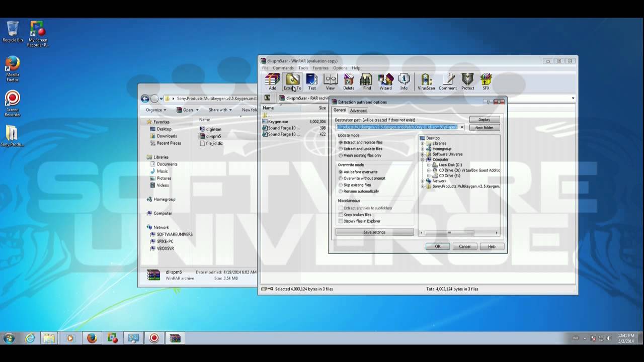Click the Explorer back arrow button
The height and width of the screenshot is (362, 644).
[x=145, y=99]
